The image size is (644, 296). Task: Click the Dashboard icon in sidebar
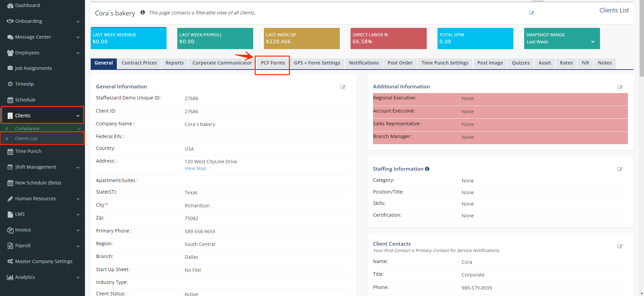pos(10,5)
